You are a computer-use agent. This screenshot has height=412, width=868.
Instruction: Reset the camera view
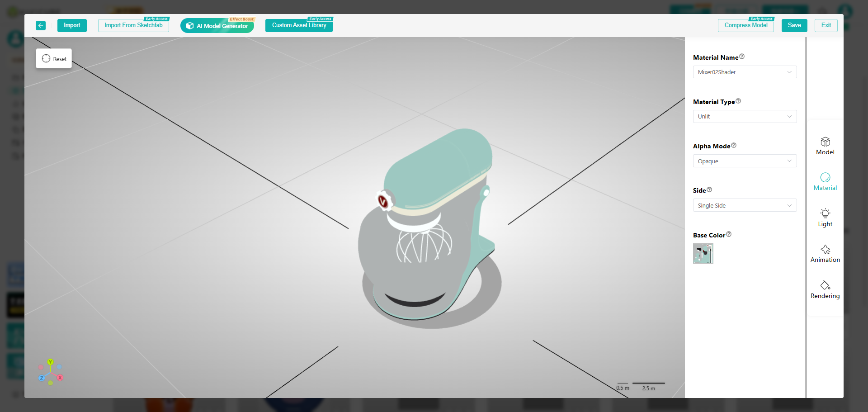[x=54, y=59]
